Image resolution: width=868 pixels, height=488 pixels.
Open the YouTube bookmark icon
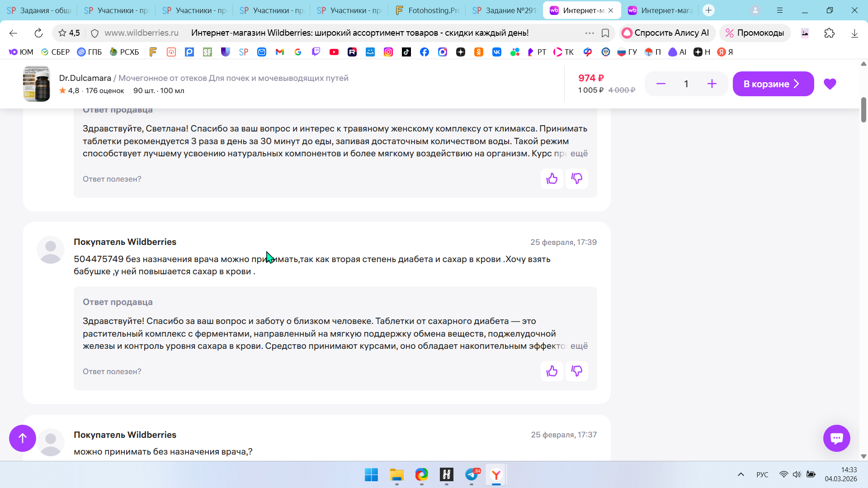[x=334, y=52]
